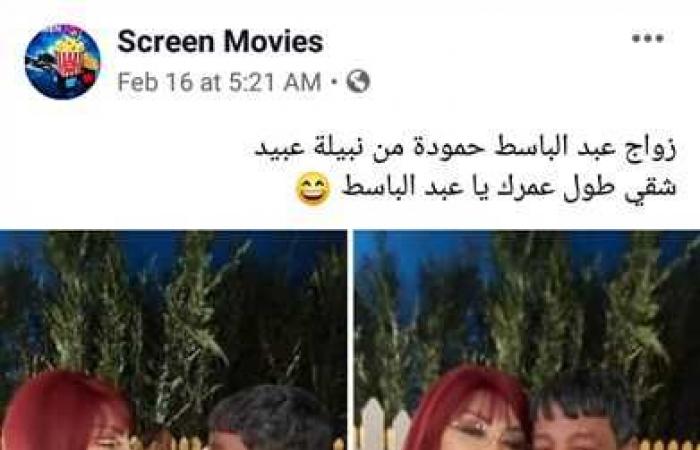Click the dark-haired man in the right photo
The height and width of the screenshot is (450, 700).
[584, 411]
